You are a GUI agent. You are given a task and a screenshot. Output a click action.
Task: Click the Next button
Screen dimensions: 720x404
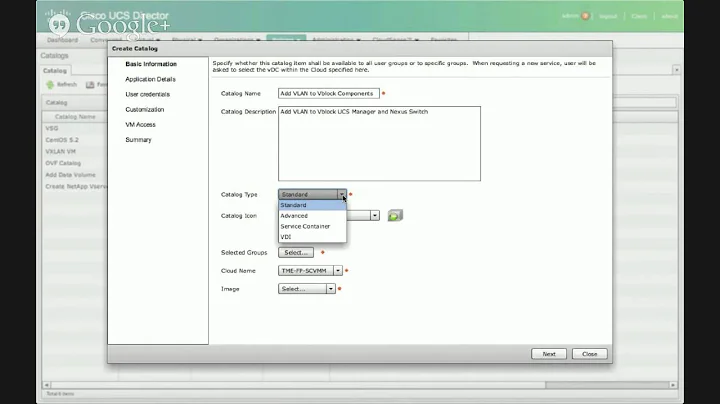coord(549,354)
